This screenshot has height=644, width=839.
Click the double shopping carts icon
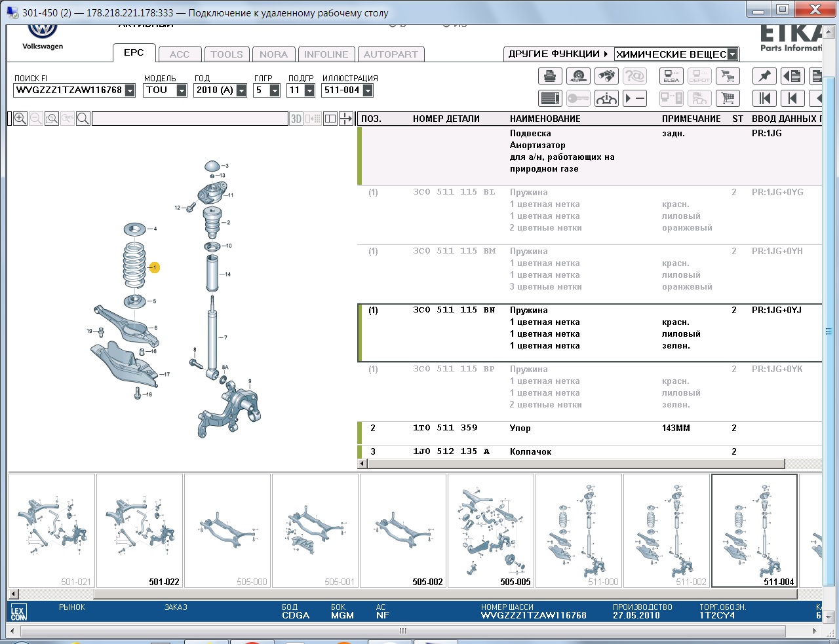(728, 76)
